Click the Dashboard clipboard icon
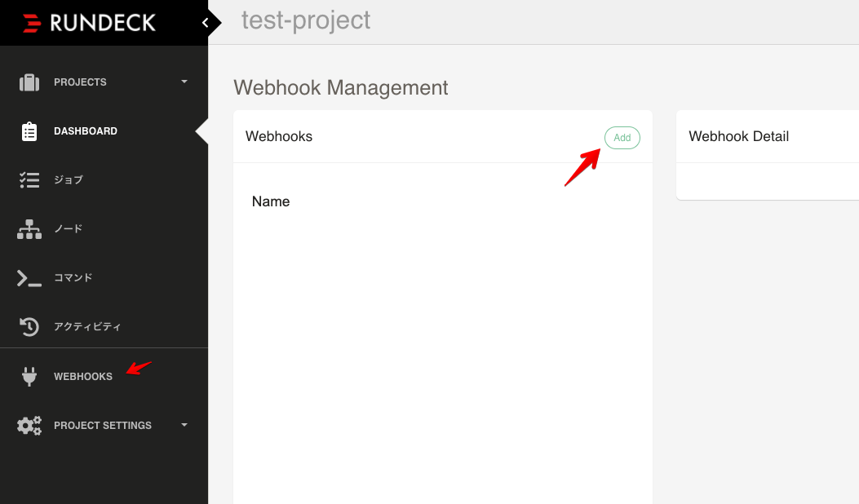This screenshot has width=859, height=504. click(29, 130)
